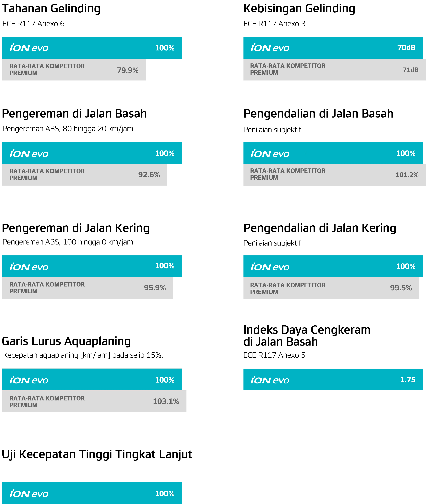Click iON evo logo under Pengereman di Jalan Kering

click(29, 267)
